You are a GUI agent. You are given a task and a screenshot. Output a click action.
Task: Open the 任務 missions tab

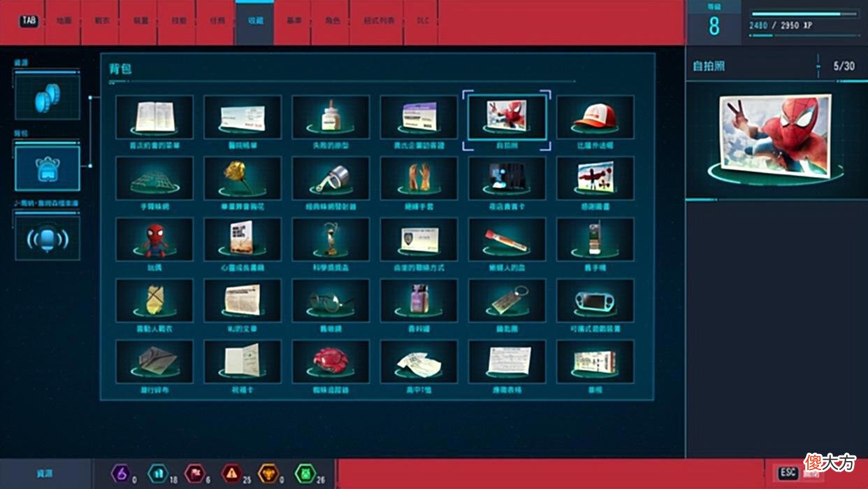tap(217, 21)
